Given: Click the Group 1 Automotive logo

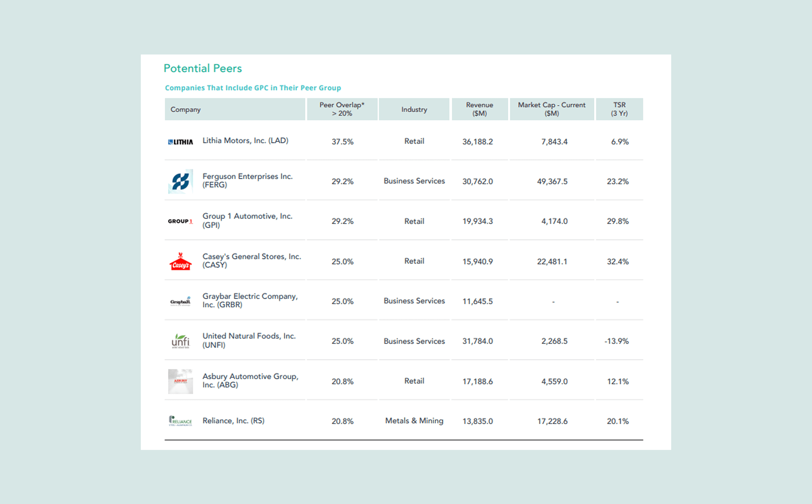Looking at the screenshot, I should [x=180, y=221].
